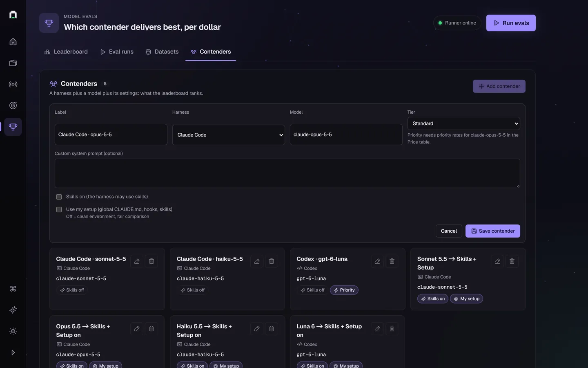This screenshot has height=368, width=588.
Task: Open the Harness dropdown showing Claude Code
Action: [x=229, y=135]
